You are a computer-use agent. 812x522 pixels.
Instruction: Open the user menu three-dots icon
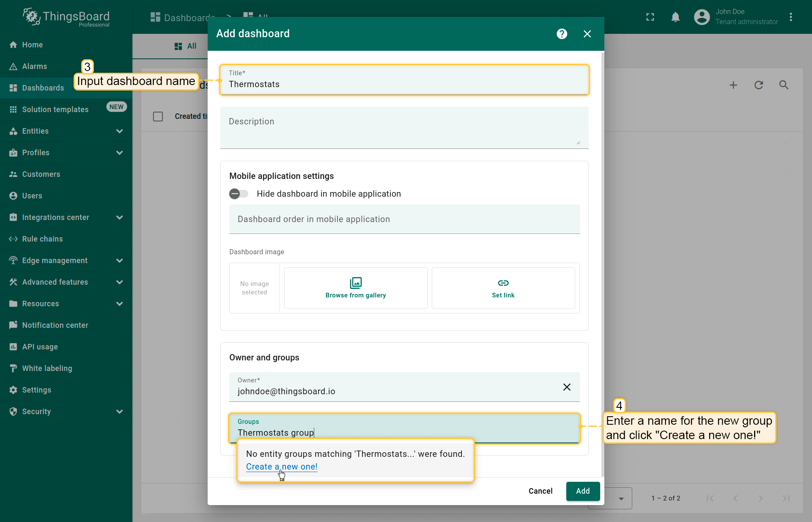pyautogui.click(x=791, y=17)
